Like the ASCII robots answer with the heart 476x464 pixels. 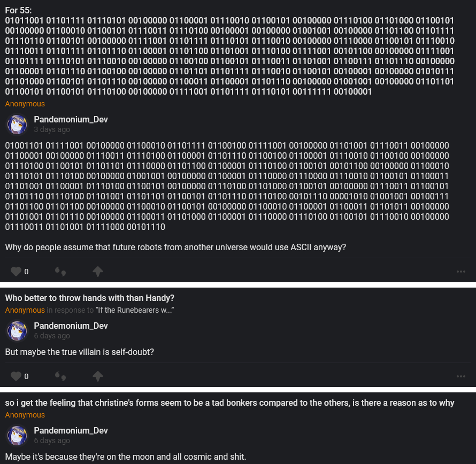[17, 272]
